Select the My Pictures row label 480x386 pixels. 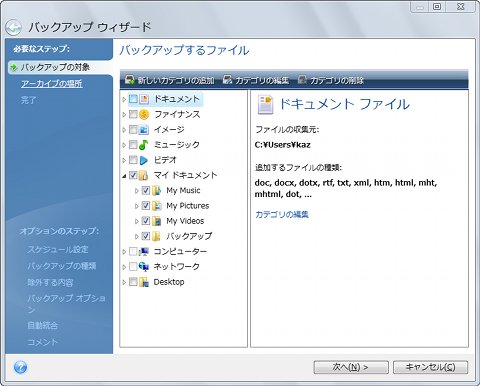pyautogui.click(x=188, y=206)
